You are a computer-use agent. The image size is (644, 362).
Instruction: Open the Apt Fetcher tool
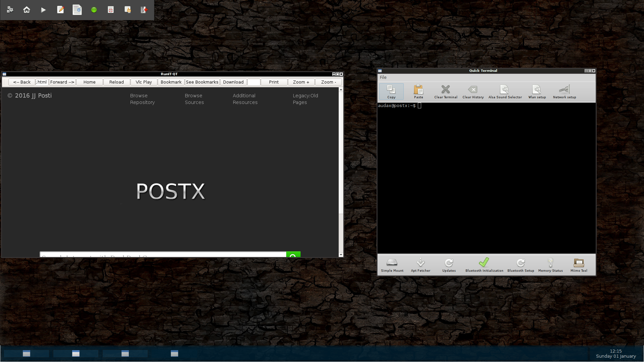[x=420, y=265]
